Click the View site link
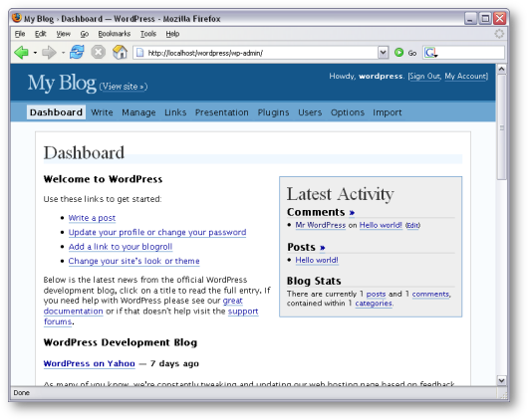The width and height of the screenshot is (528, 420). pos(124,87)
